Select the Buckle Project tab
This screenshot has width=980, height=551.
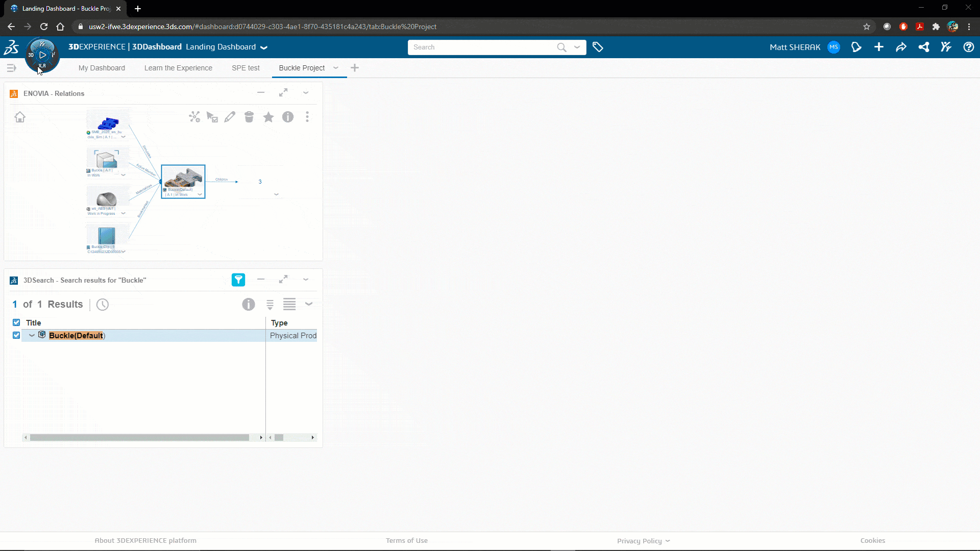[302, 68]
